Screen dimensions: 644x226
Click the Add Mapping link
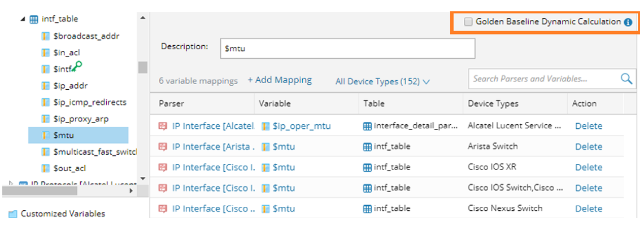[x=280, y=80]
